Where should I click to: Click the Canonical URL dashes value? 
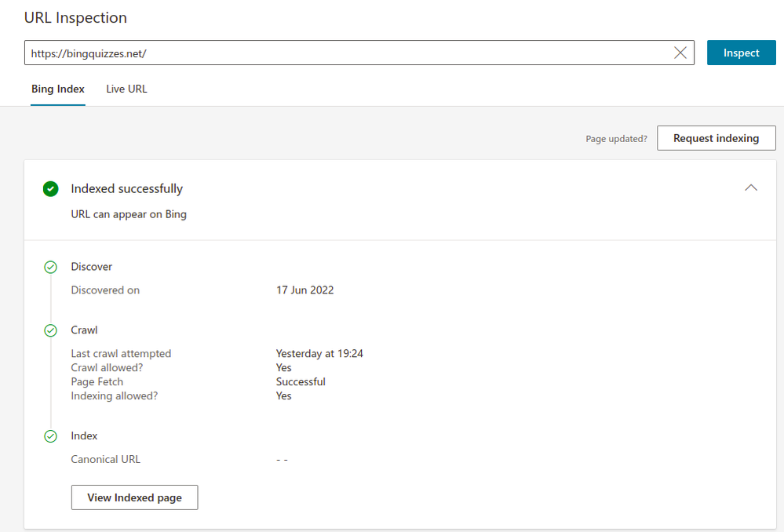tap(282, 460)
